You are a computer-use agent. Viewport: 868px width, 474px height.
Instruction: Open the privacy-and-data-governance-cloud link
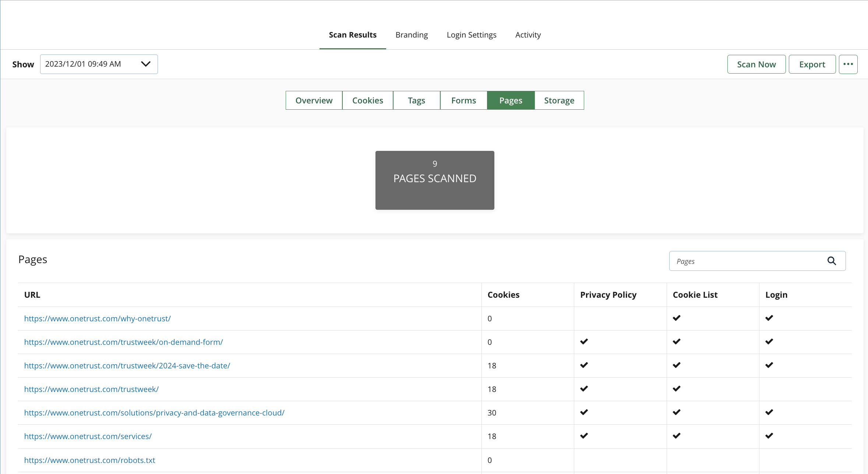pos(154,413)
